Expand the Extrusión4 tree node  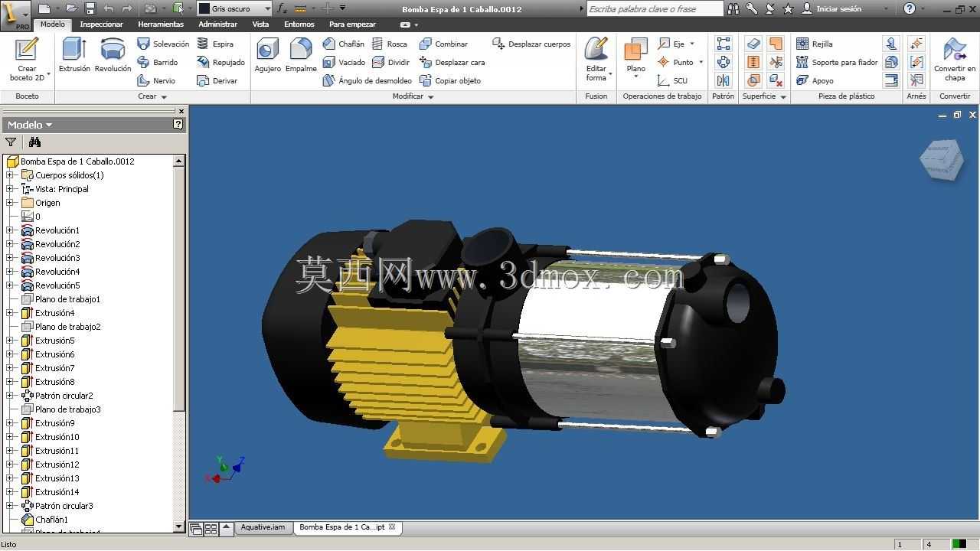click(x=10, y=313)
